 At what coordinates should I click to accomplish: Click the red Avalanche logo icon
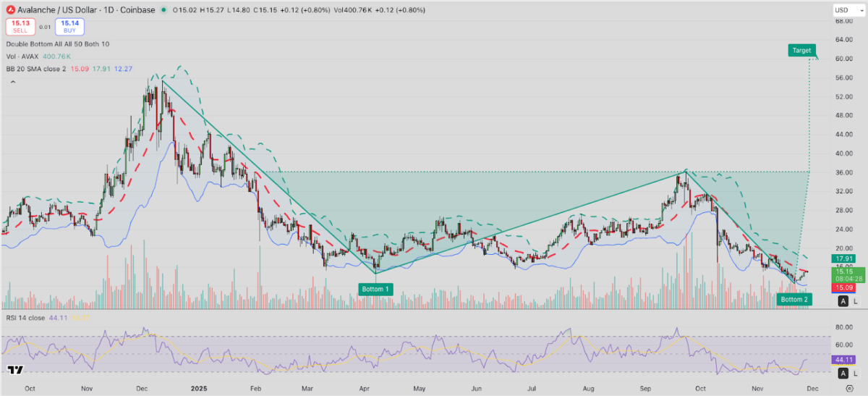(11, 10)
